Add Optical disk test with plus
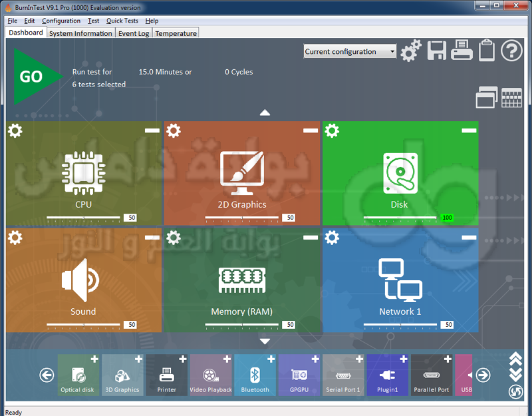This screenshot has height=416, width=532. tap(94, 359)
